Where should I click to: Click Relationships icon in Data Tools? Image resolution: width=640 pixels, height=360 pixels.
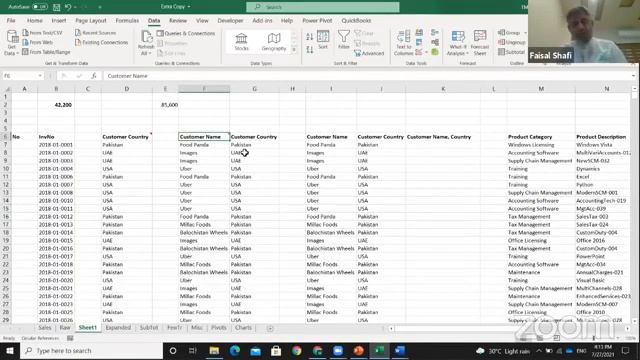click(x=435, y=42)
